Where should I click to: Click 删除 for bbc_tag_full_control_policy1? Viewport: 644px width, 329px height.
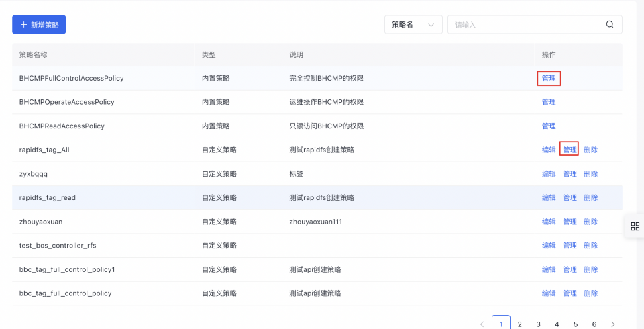pos(590,269)
